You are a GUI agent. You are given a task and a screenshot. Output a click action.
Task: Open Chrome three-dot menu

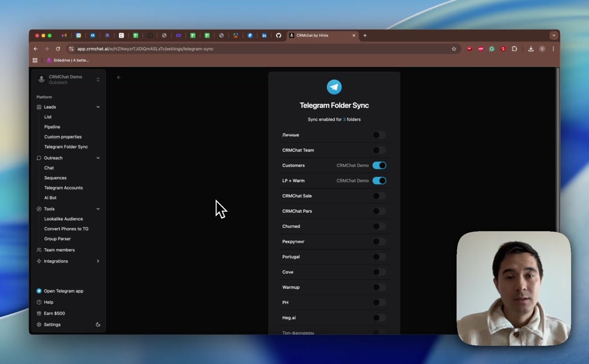pyautogui.click(x=553, y=49)
